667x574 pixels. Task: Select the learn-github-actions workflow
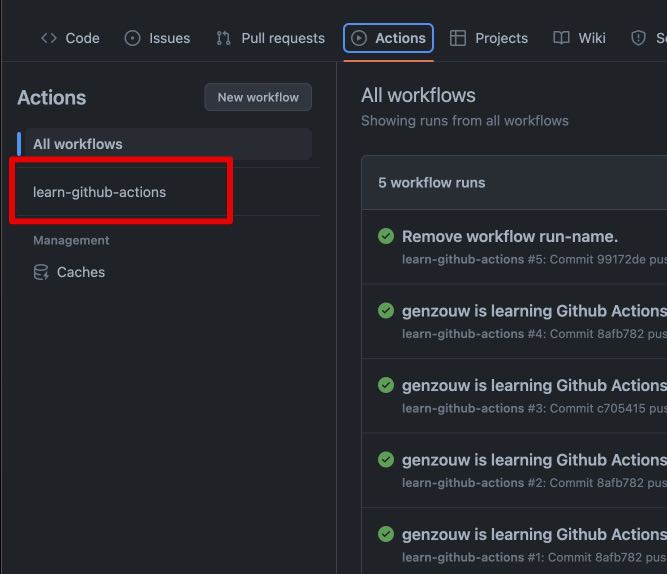[100, 192]
